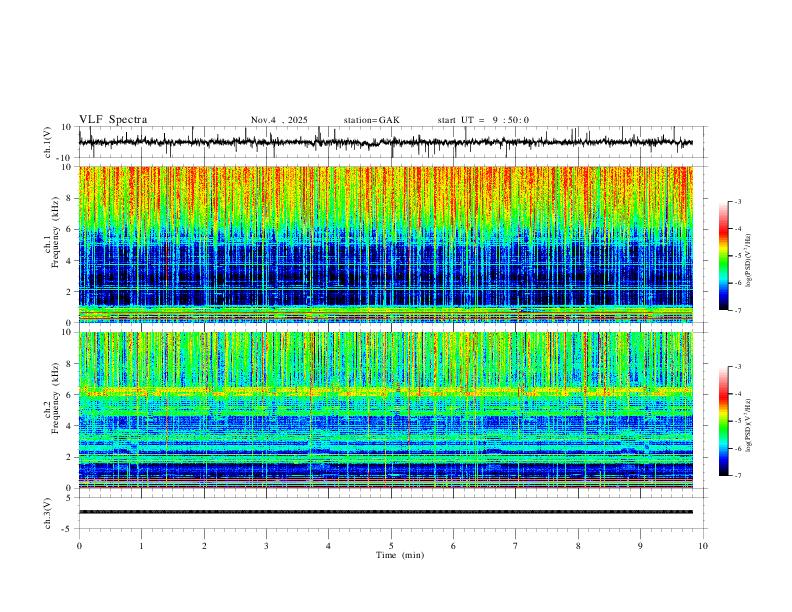Click the "ch.3(V)" axis label
Screen dimensions: 792x612
(48, 513)
